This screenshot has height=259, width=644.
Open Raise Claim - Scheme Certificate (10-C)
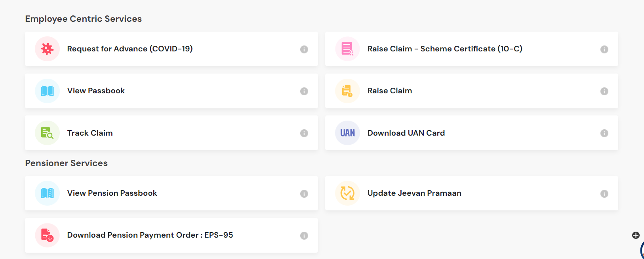pyautogui.click(x=445, y=49)
